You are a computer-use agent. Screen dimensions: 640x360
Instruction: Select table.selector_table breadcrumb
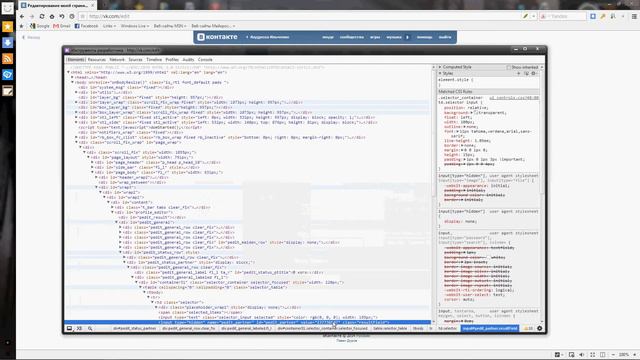(x=390, y=328)
